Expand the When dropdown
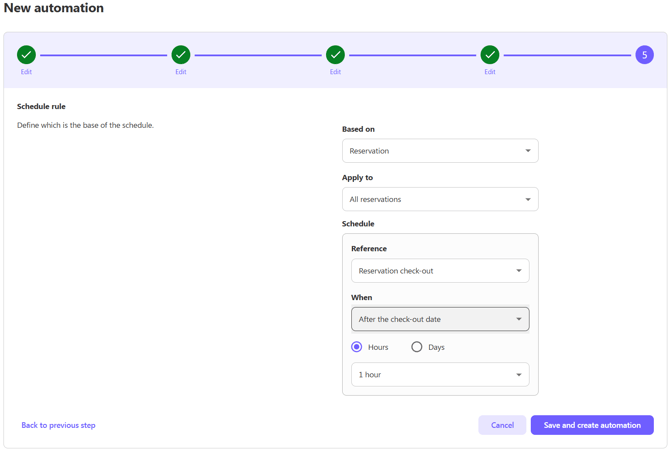 [440, 319]
